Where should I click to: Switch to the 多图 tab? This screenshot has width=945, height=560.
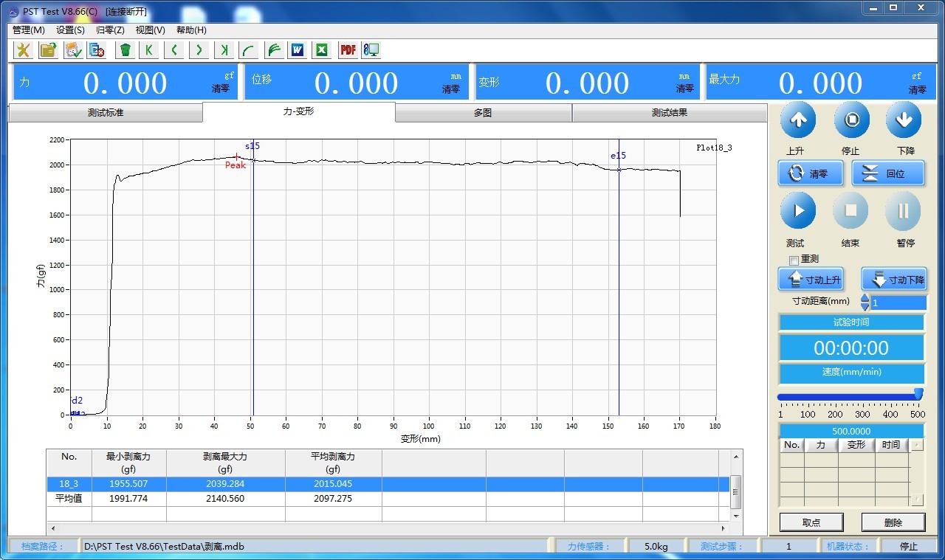click(483, 113)
